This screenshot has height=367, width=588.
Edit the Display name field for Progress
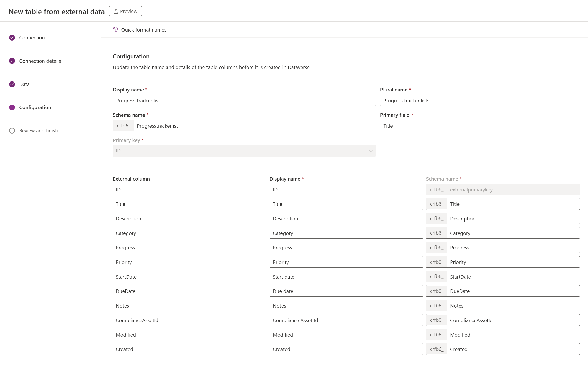345,247
